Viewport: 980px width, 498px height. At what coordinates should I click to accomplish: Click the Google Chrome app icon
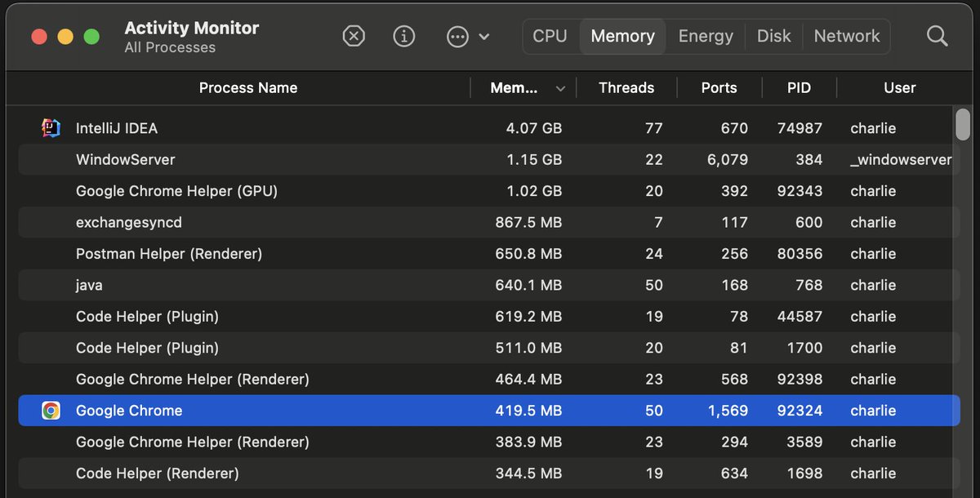[51, 411]
